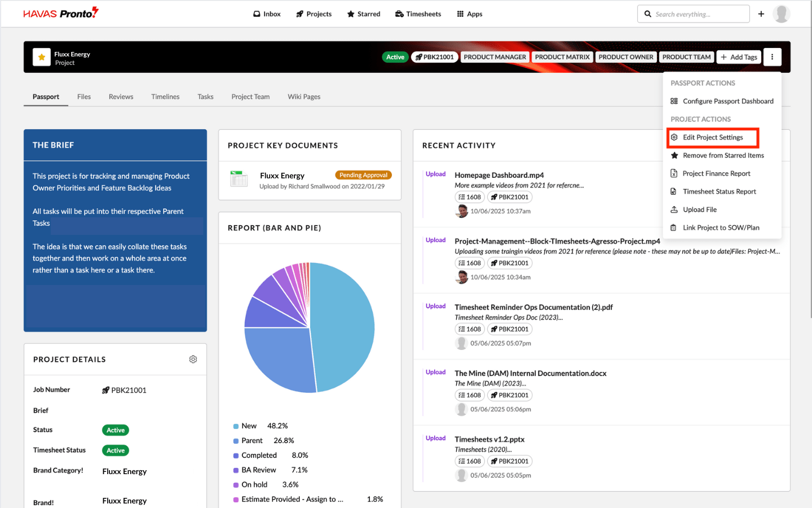Switch to the Timelines tab
The image size is (812, 508).
coord(165,97)
